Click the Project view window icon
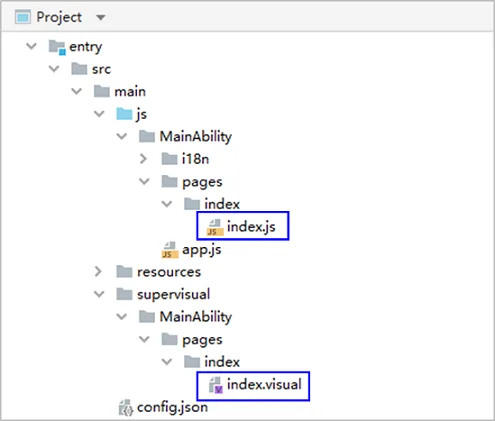The width and height of the screenshot is (495, 421). point(23,17)
